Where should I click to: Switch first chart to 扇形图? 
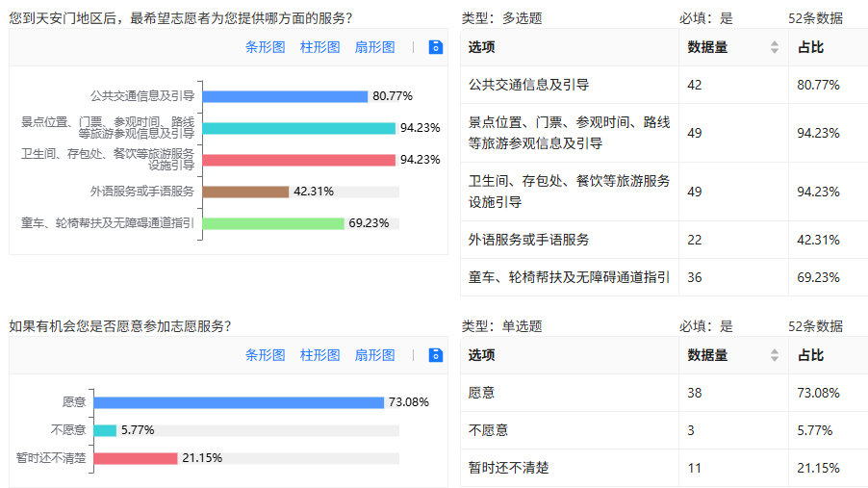(x=374, y=47)
